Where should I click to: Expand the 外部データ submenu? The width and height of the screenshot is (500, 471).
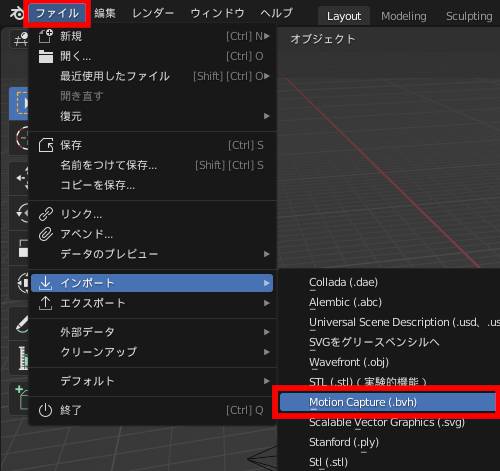point(152,332)
